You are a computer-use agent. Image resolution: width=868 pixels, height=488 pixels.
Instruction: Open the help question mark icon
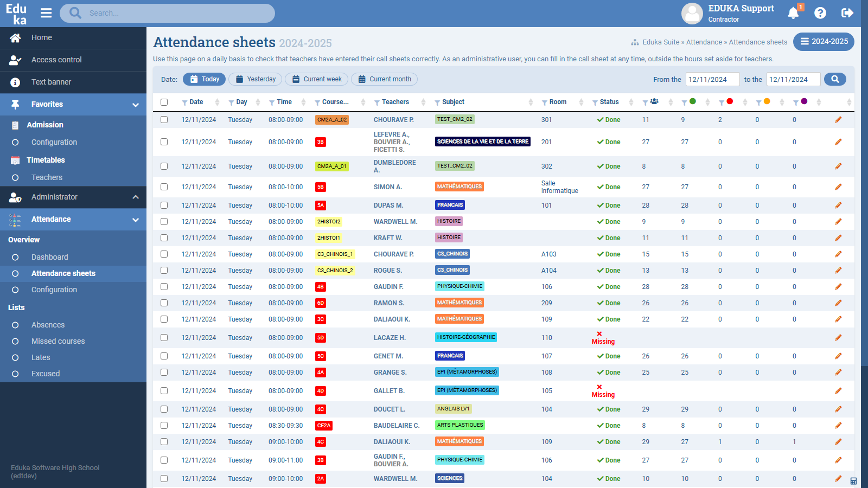pos(820,13)
